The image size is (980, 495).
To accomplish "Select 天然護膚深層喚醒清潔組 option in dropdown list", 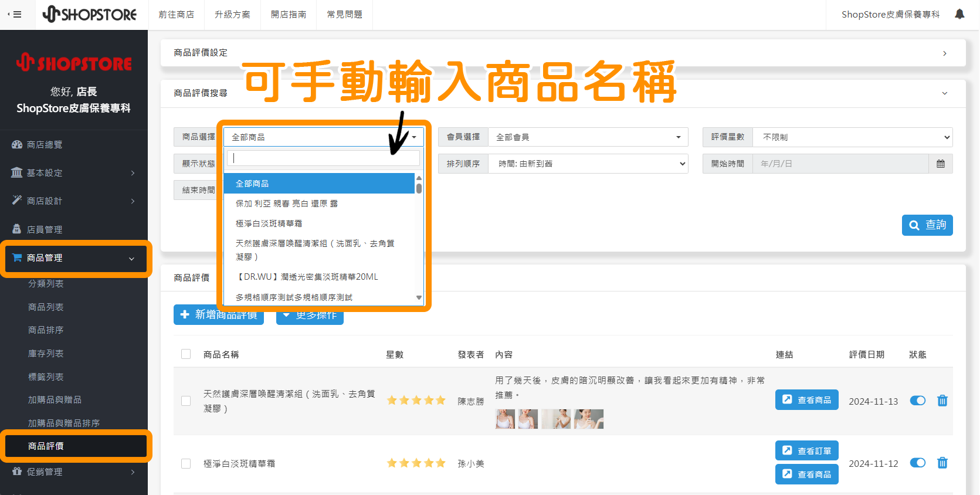I will point(319,250).
